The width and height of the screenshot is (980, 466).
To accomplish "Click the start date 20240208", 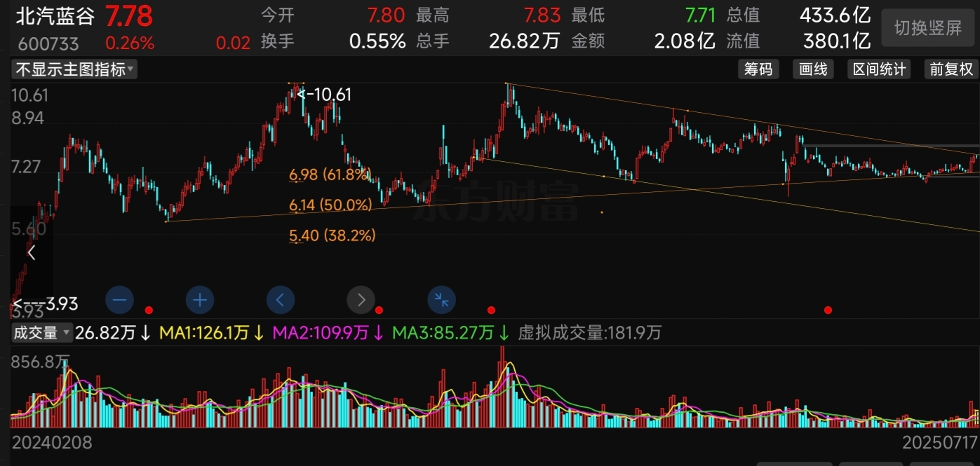I will point(52,443).
